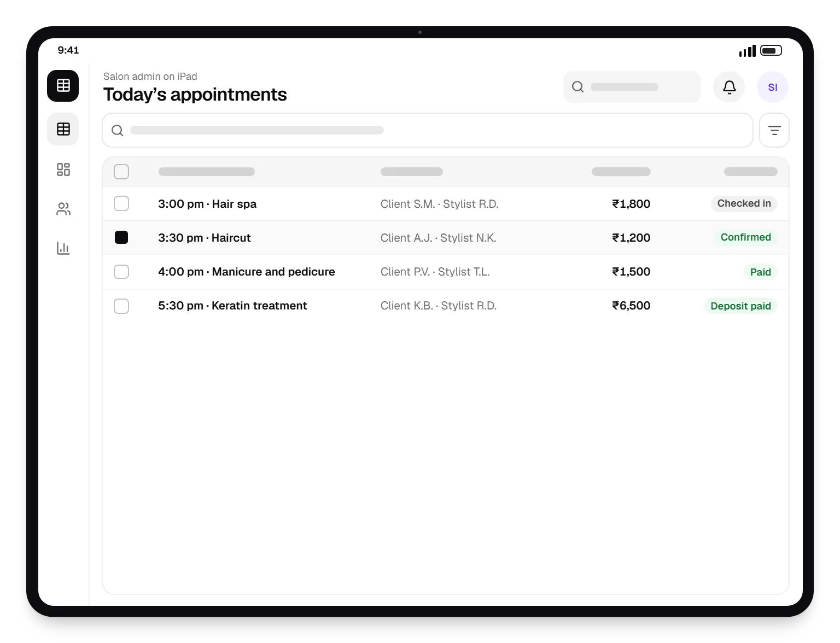This screenshot has width=840, height=643.
Task: Check the battery status icon
Action: [x=771, y=50]
